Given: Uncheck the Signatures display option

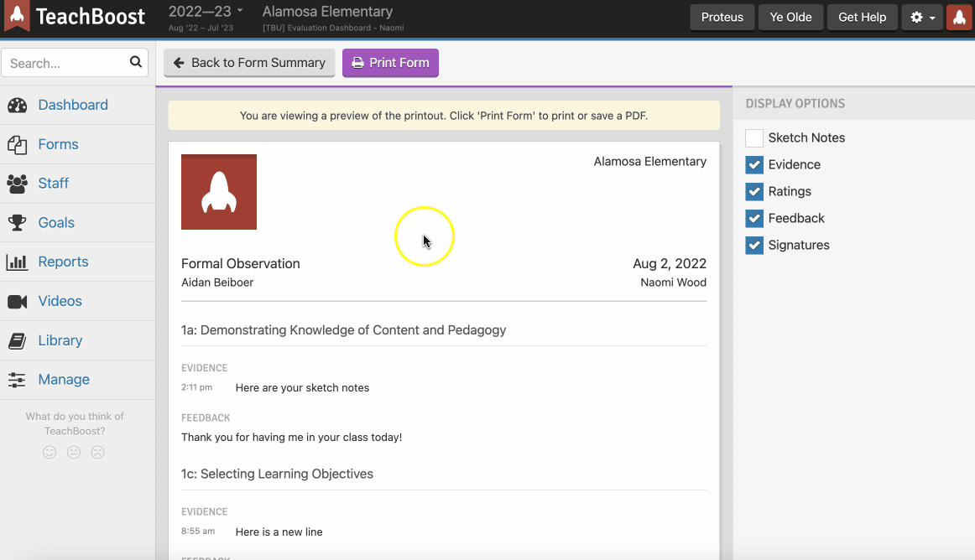Looking at the screenshot, I should (754, 245).
